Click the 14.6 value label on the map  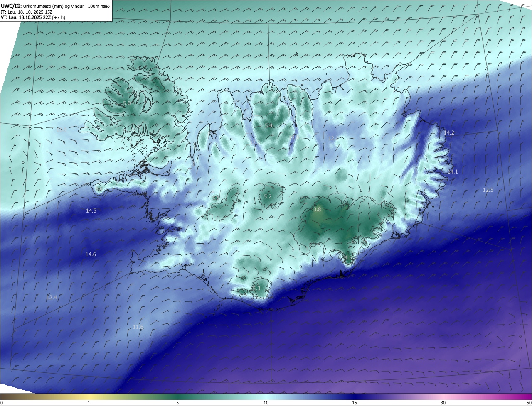91,254
